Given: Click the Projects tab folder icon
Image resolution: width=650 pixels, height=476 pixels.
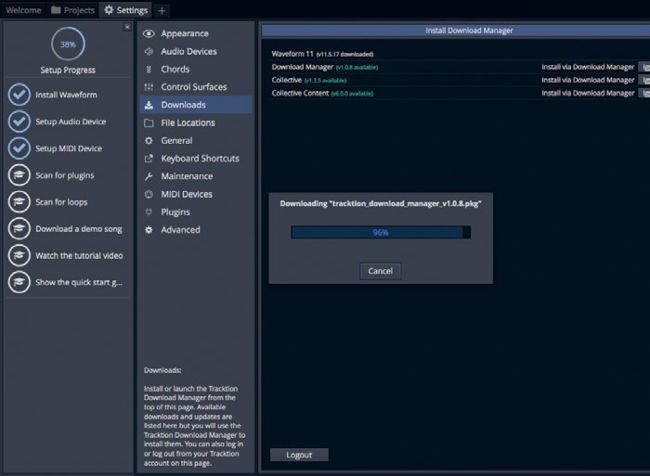Looking at the screenshot, I should coord(56,10).
